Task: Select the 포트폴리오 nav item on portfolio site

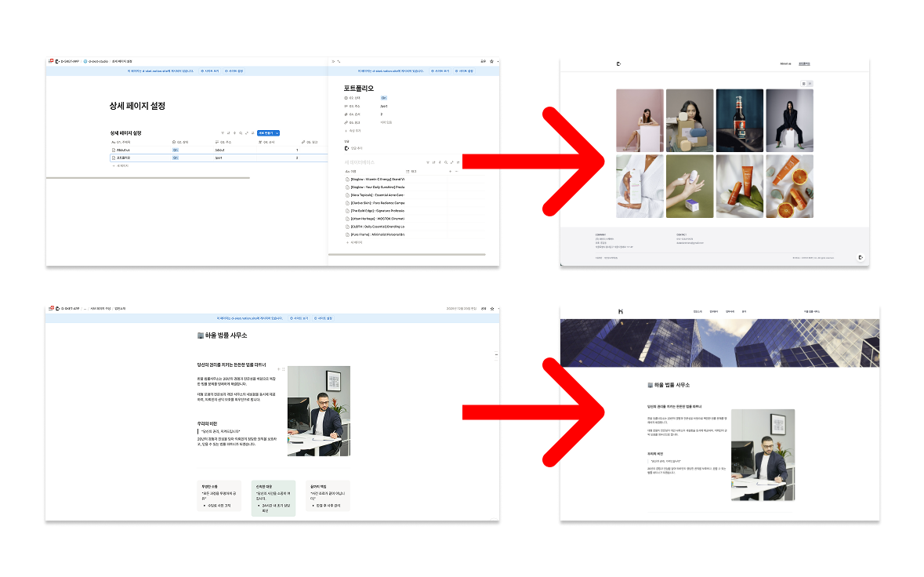Action: coord(804,64)
